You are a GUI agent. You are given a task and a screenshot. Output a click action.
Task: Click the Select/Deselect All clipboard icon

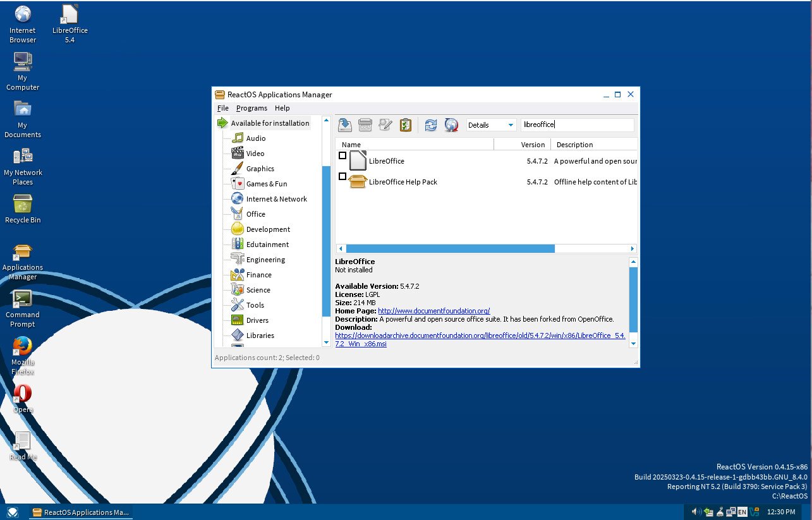coord(405,124)
